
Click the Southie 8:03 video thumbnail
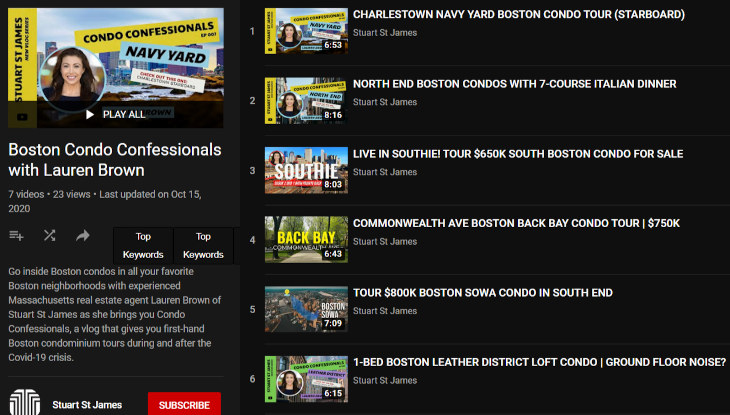pos(306,170)
